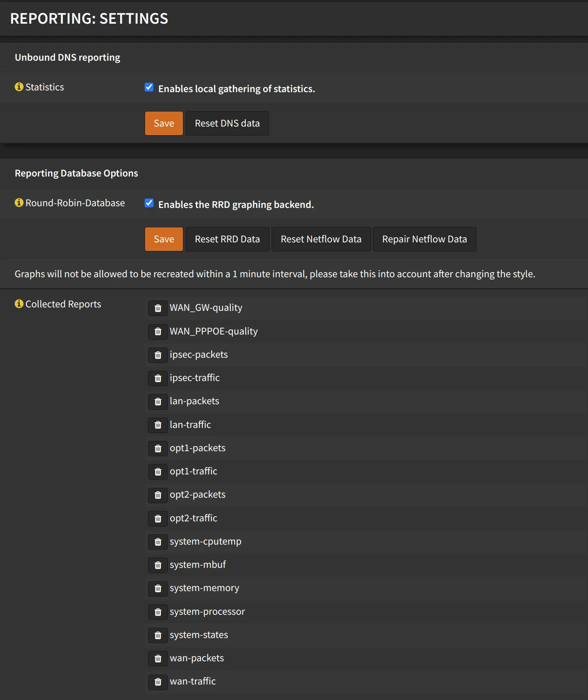Click the WAN_PPPOE-quality report name
Viewport: 588px width, 700px height.
pos(214,331)
